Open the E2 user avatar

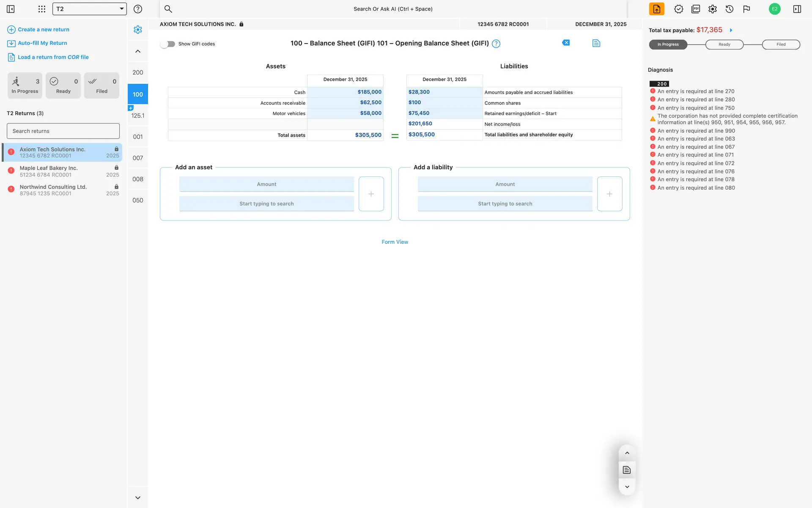(x=774, y=9)
